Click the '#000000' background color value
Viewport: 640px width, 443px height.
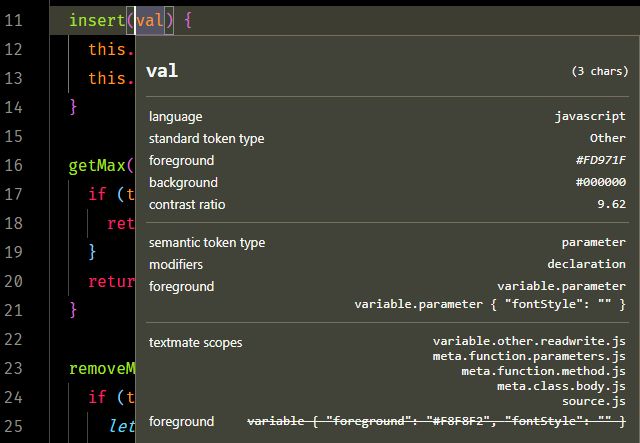[600, 182]
